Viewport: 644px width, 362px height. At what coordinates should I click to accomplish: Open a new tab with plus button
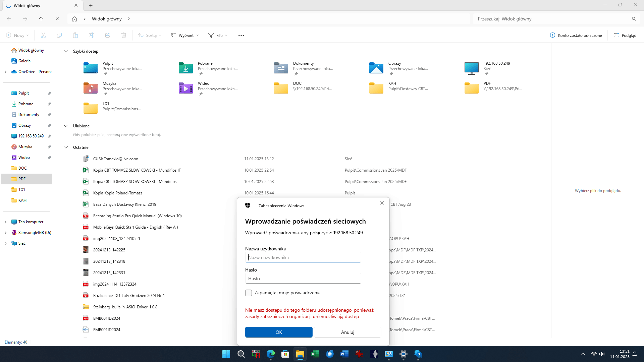(91, 5)
